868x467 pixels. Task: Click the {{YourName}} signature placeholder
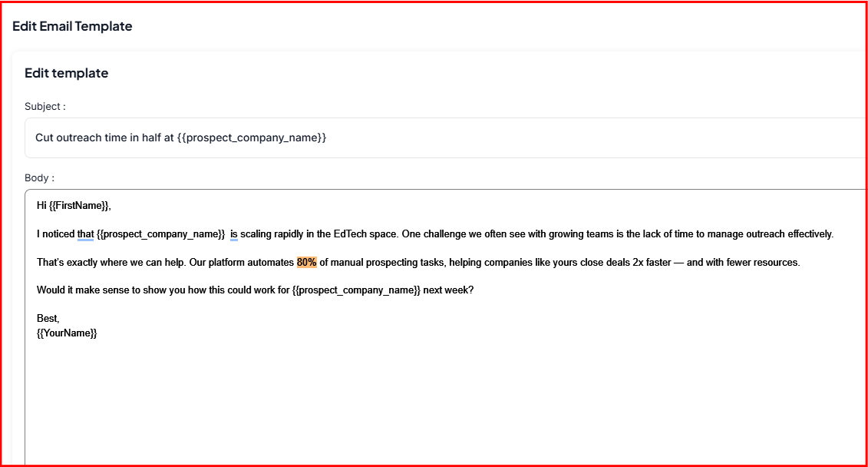pyautogui.click(x=67, y=333)
